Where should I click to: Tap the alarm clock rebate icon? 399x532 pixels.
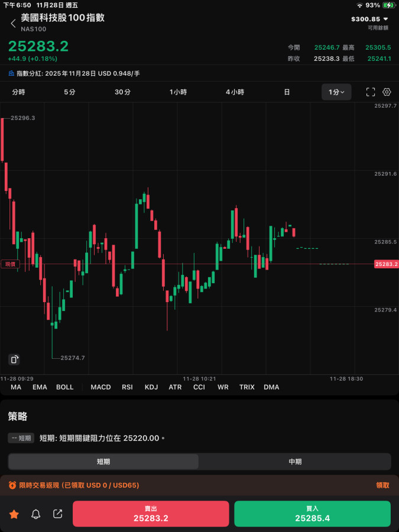point(12,485)
